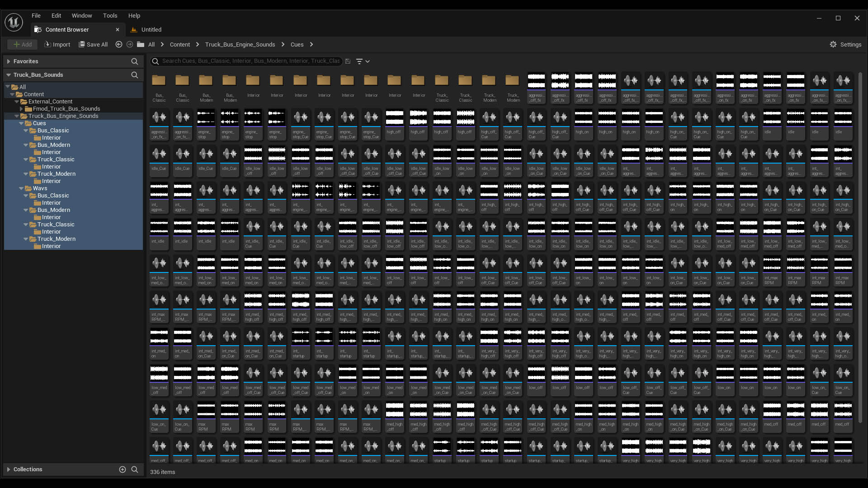
Task: Open the Tools menu
Action: pos(110,15)
